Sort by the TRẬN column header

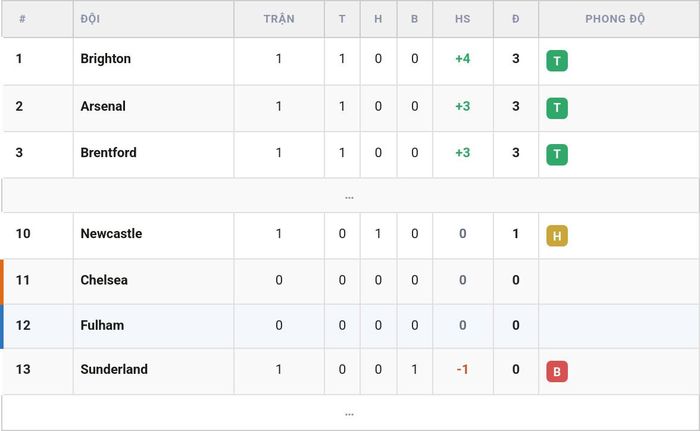[279, 19]
